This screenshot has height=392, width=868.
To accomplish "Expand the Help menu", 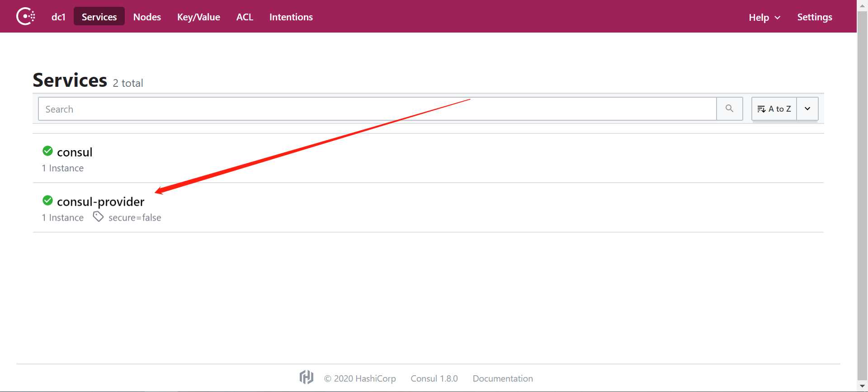I will click(x=764, y=17).
